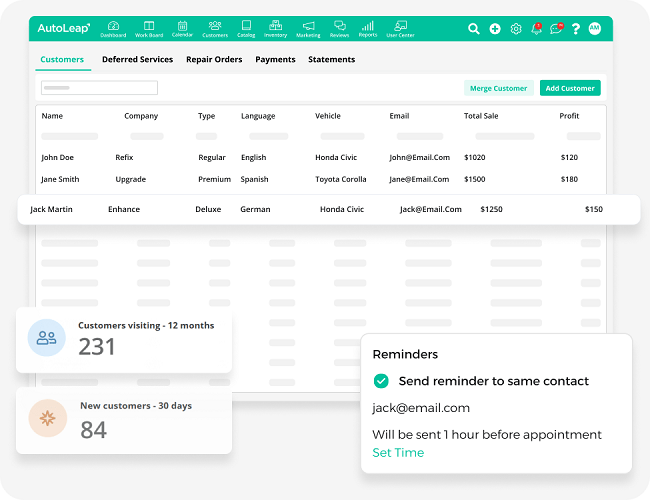Click the Set Time link
The height and width of the screenshot is (500, 650).
(x=398, y=453)
